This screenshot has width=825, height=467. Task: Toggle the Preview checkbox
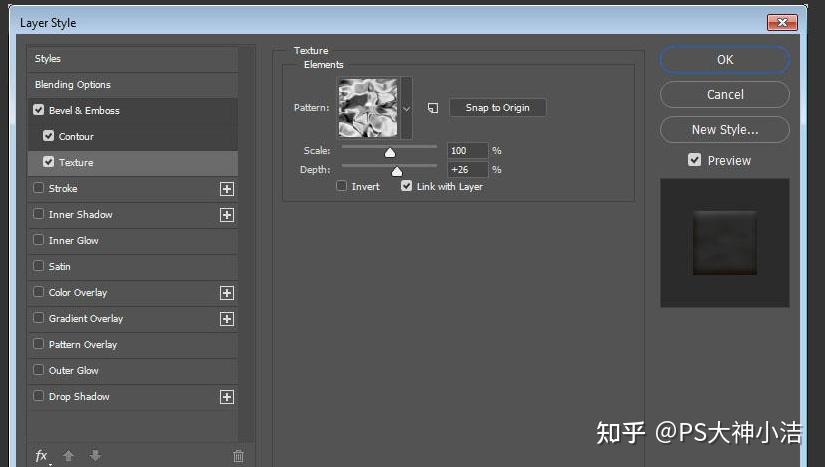click(695, 160)
